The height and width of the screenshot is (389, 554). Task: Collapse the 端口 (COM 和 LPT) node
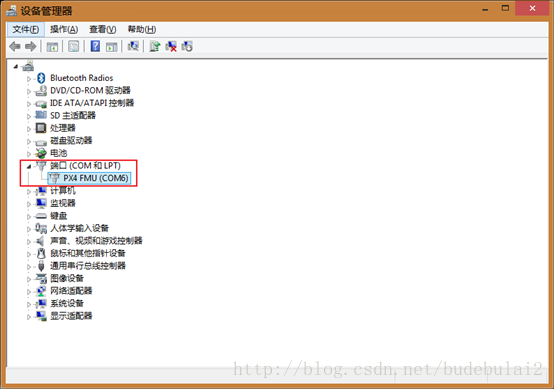click(29, 166)
